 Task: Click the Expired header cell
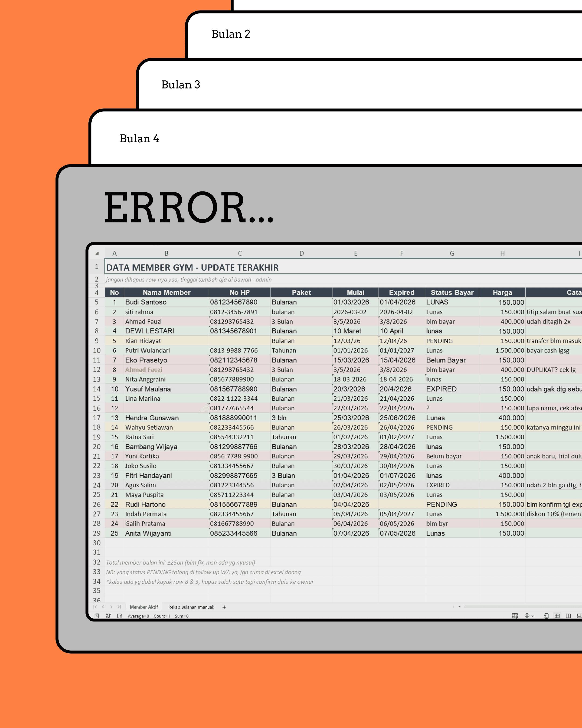[x=402, y=293]
